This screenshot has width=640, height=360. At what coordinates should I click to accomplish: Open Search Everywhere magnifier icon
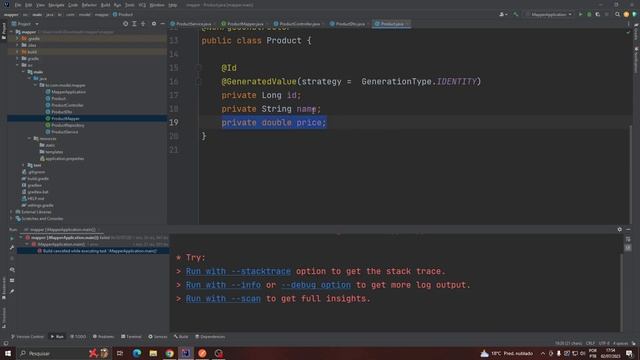pyautogui.click(x=617, y=14)
